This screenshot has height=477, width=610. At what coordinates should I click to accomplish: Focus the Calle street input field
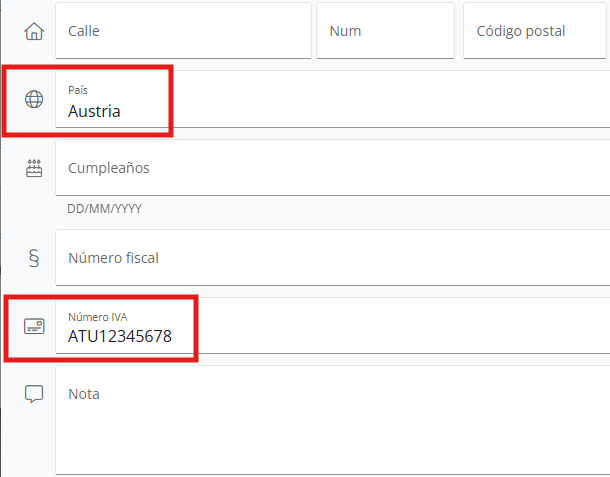coord(183,31)
